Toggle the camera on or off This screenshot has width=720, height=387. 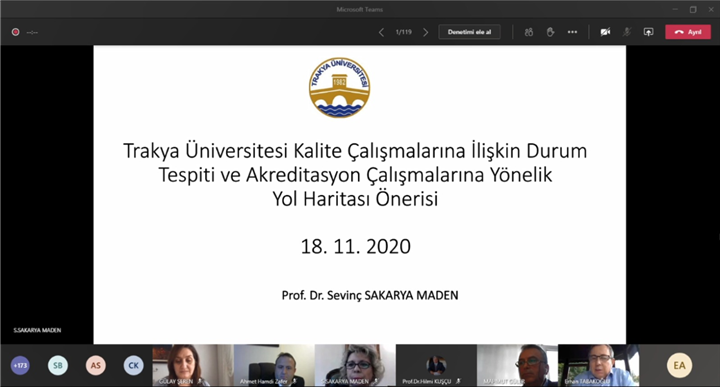coord(605,32)
